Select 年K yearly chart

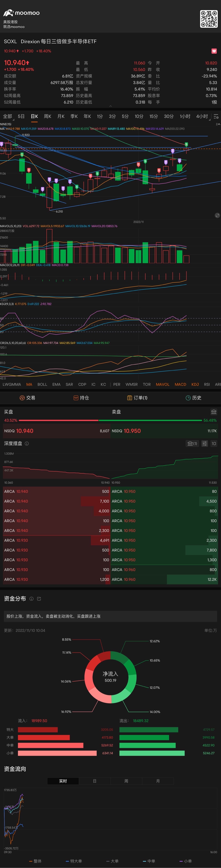coord(87,116)
